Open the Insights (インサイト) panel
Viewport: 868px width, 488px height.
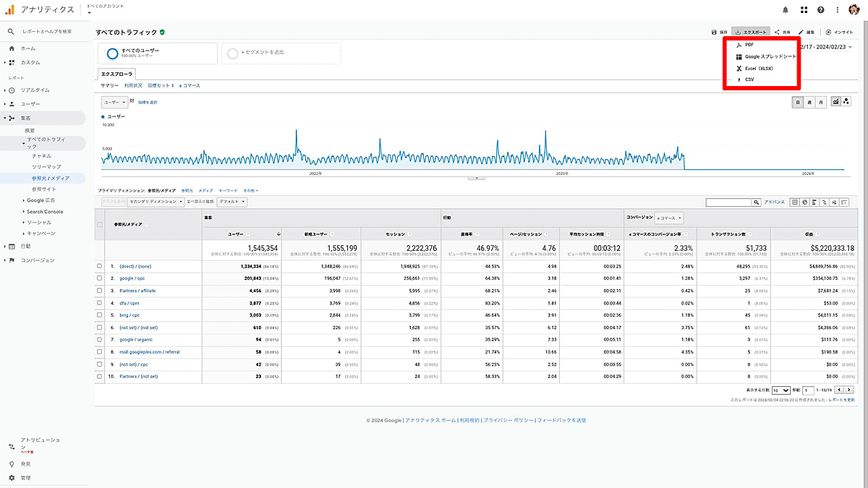[x=839, y=33]
